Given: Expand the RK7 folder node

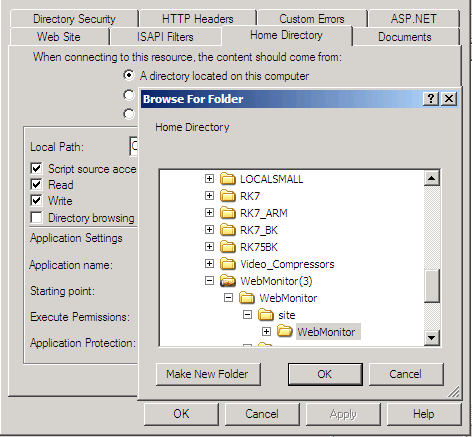Looking at the screenshot, I should point(209,196).
